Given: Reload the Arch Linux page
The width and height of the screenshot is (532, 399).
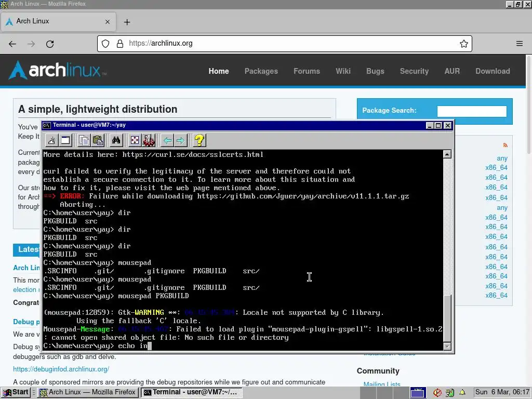Looking at the screenshot, I should [x=50, y=44].
